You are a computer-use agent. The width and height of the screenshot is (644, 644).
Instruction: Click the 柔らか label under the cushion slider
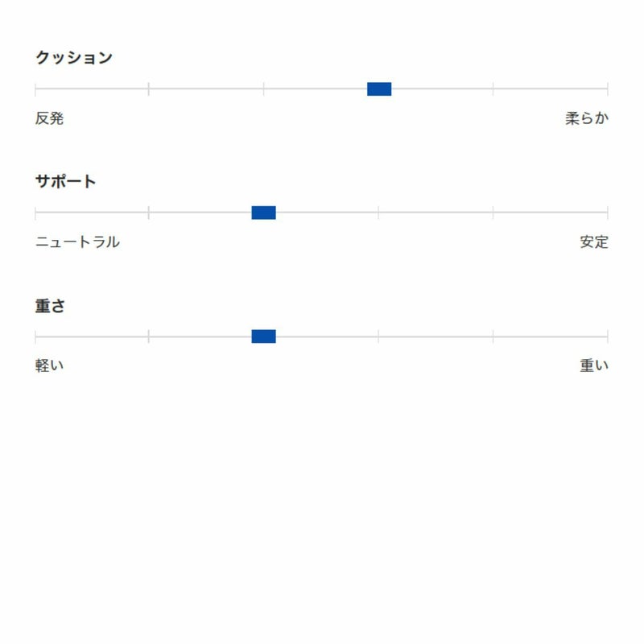[587, 118]
